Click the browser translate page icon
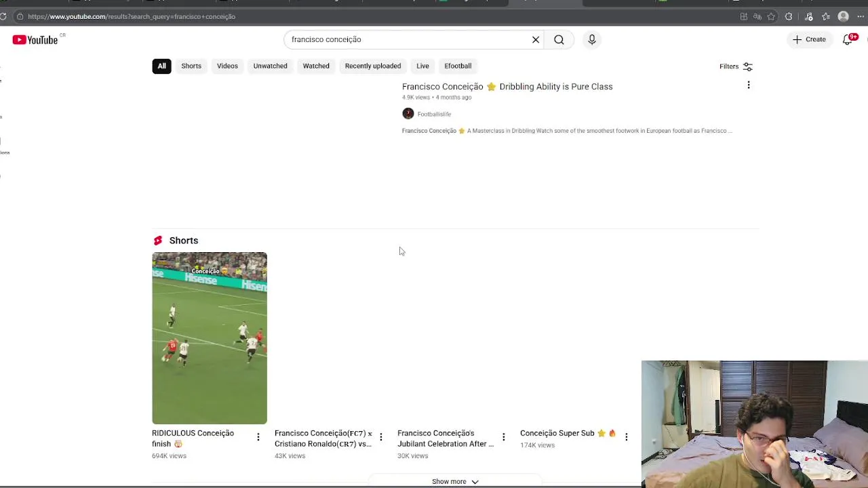Screen dimensions: 868x488 [757, 16]
